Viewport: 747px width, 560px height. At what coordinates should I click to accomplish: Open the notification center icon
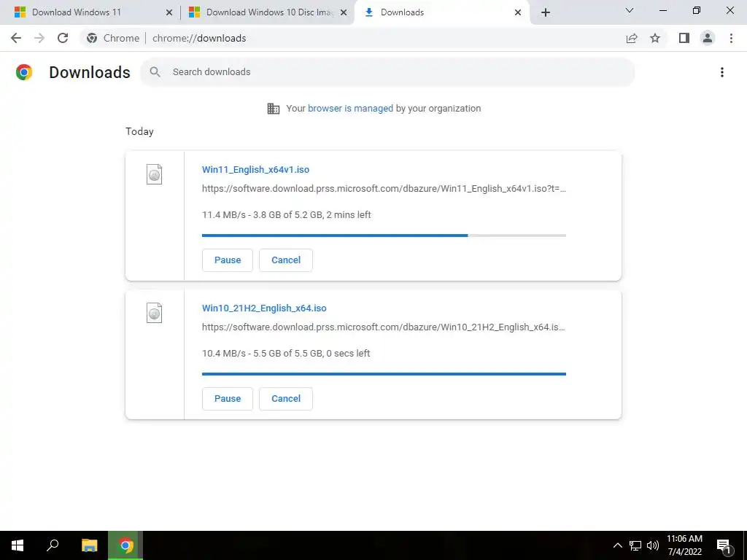[724, 545]
